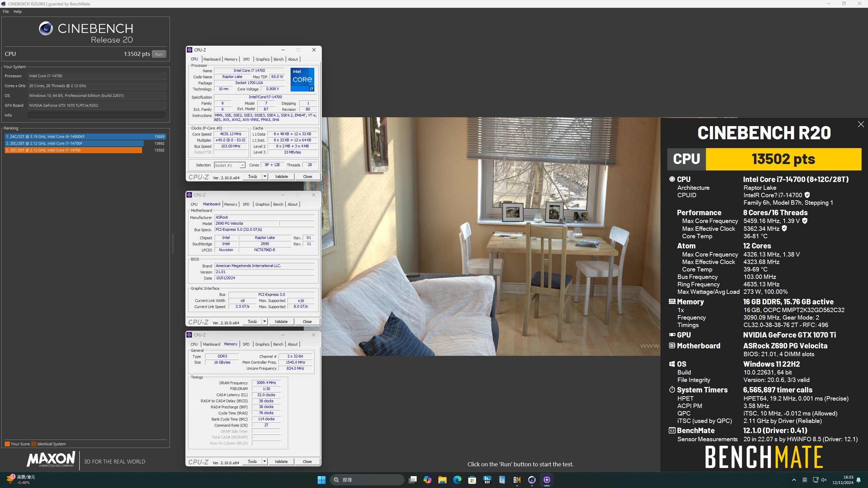Screen dimensions: 868x488
Task: Select the i7-14700F ranking row scoring 13692
Action: (x=85, y=143)
